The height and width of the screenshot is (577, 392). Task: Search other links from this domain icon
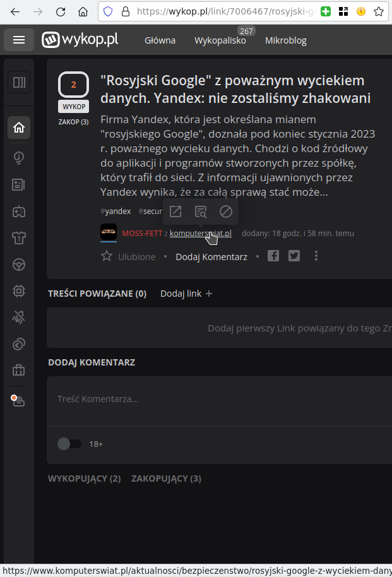pyautogui.click(x=201, y=211)
